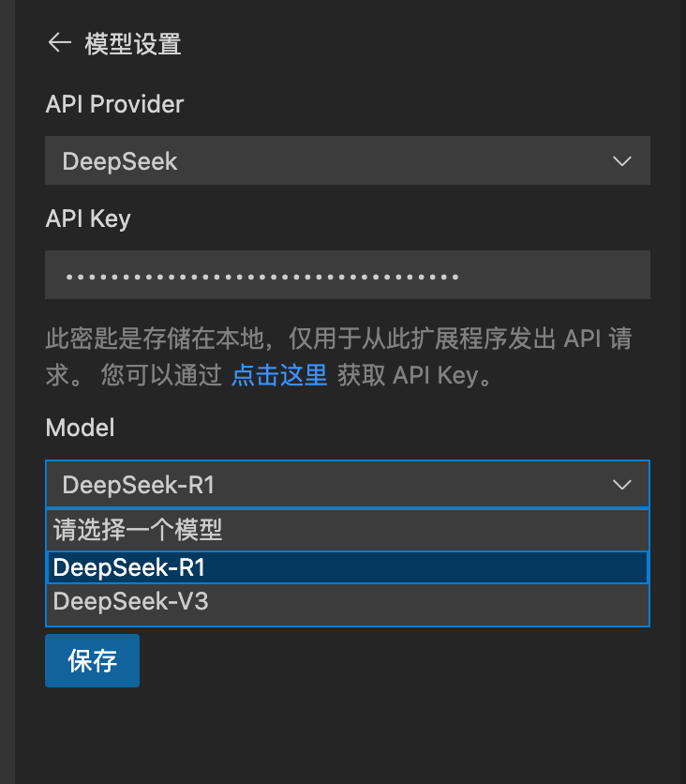Click the API Provider dropdown chevron
The image size is (686, 784).
(622, 161)
